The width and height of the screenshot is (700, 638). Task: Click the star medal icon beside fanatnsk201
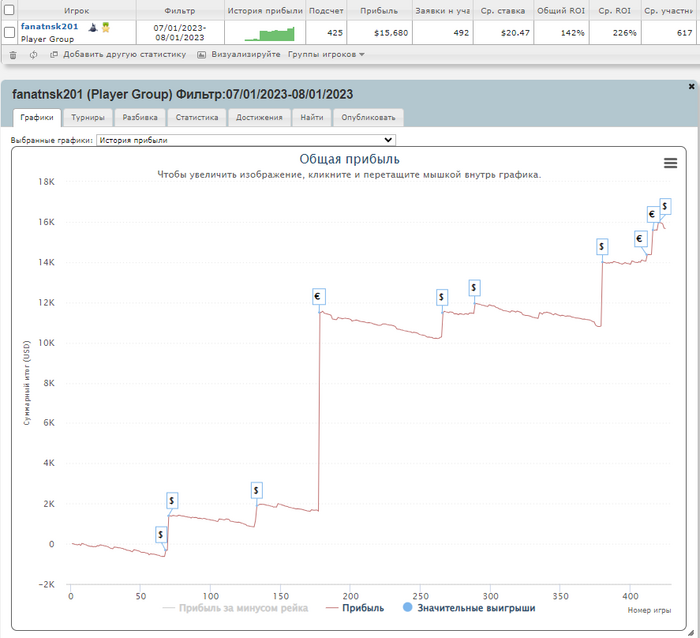106,28
